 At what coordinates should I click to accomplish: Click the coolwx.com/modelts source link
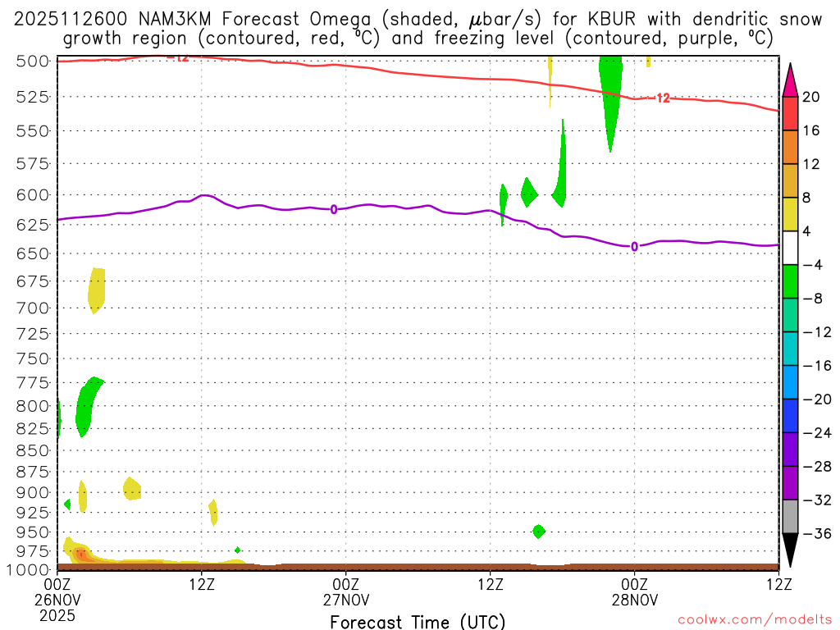(755, 619)
